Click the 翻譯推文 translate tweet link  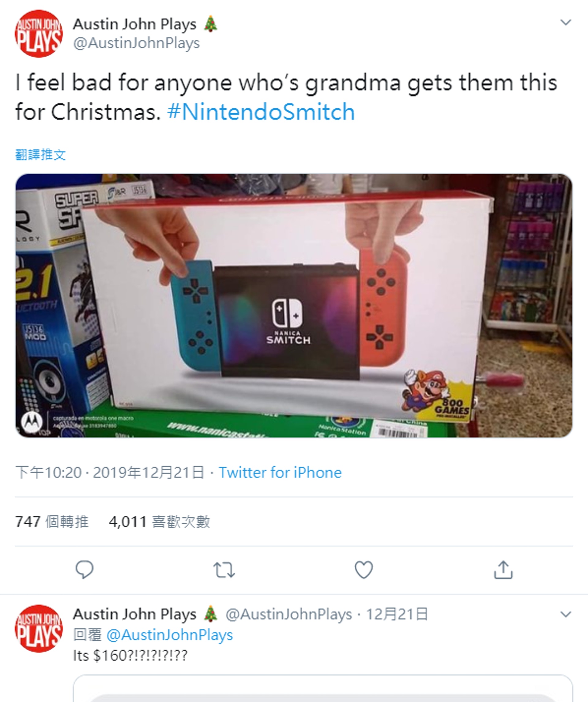pos(40,155)
